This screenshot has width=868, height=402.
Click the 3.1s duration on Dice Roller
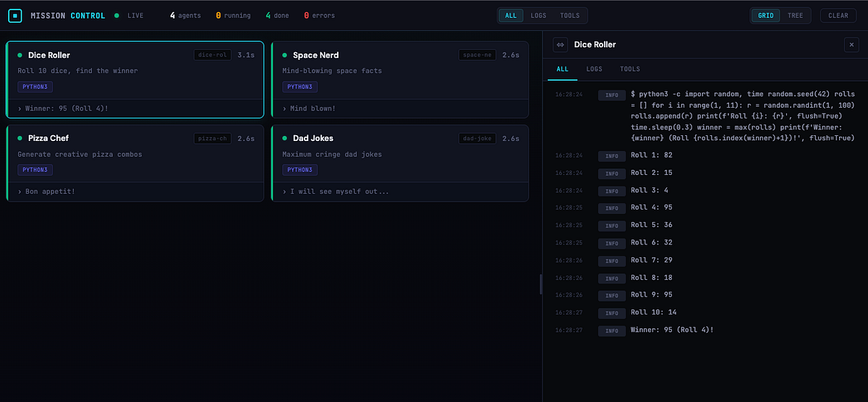click(x=245, y=55)
